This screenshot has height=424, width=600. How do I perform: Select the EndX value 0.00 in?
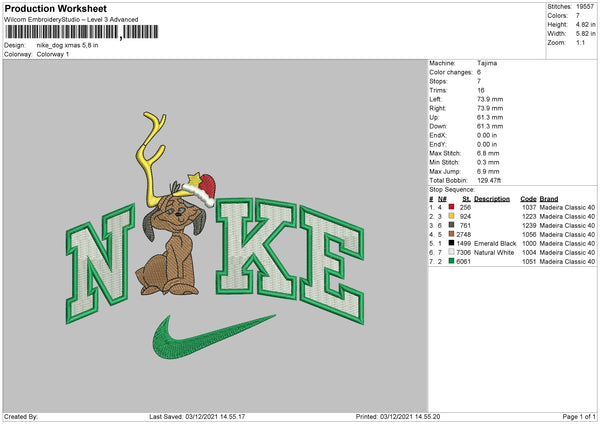point(487,135)
